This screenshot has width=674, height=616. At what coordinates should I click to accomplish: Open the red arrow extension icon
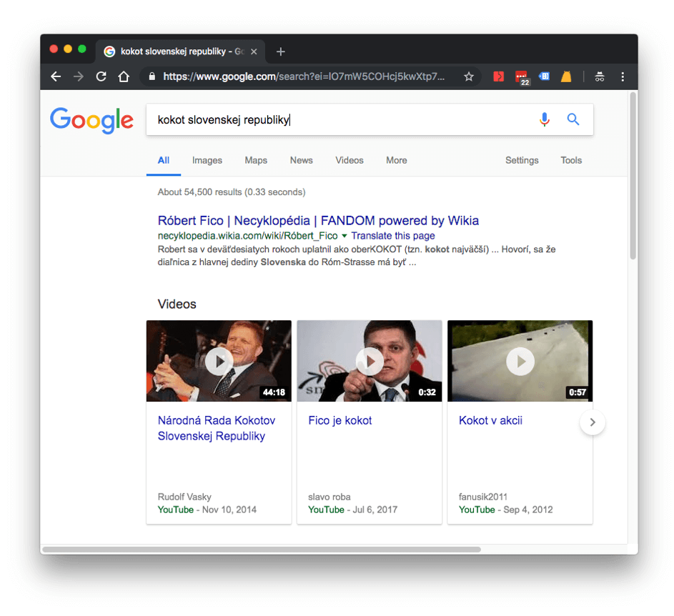(499, 76)
